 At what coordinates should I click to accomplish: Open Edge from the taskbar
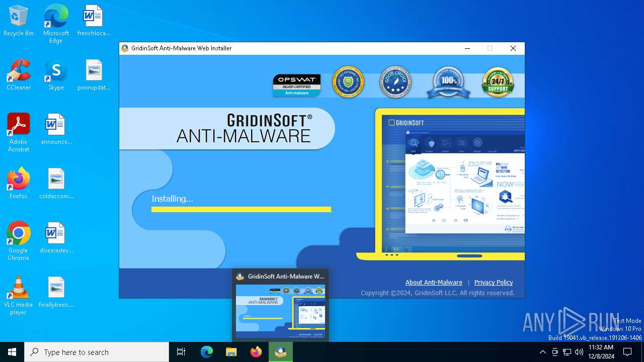click(x=207, y=352)
